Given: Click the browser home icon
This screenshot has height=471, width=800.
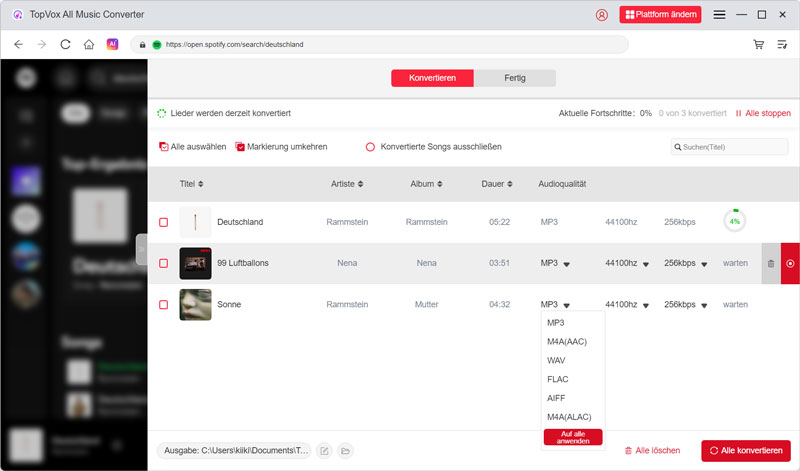Looking at the screenshot, I should 89,45.
